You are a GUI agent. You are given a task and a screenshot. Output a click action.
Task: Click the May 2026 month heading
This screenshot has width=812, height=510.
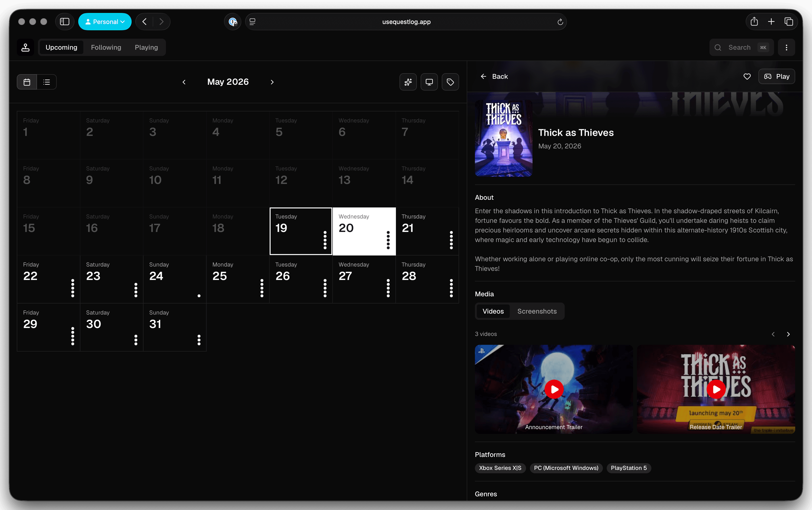[228, 82]
